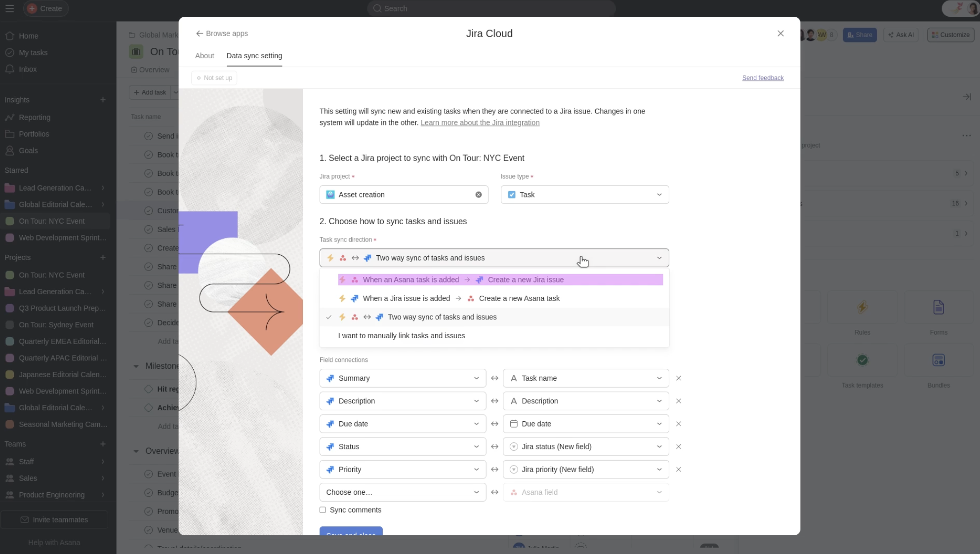Screen dimensions: 980x554
Task: Open the Jira status Asana field dropdown
Action: coord(585,447)
